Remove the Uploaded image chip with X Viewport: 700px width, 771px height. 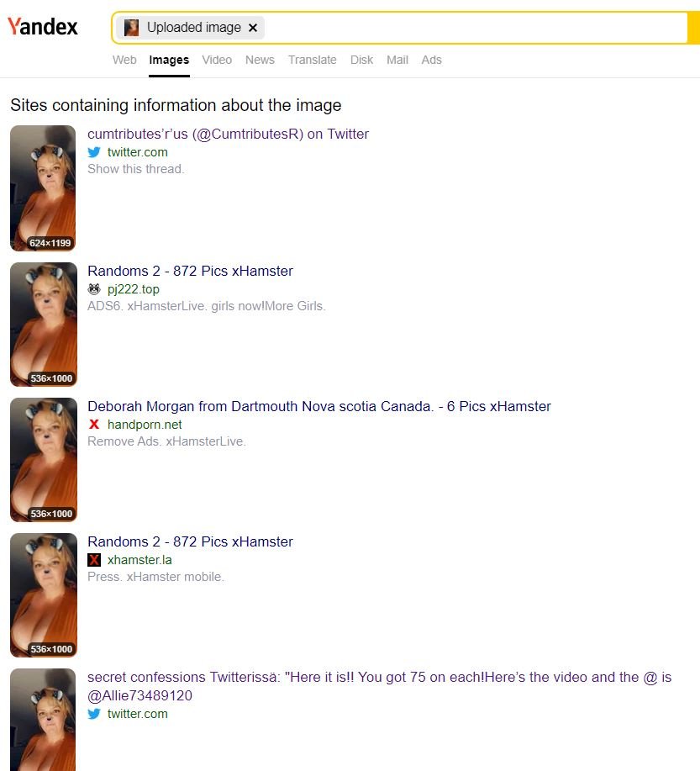tap(253, 28)
